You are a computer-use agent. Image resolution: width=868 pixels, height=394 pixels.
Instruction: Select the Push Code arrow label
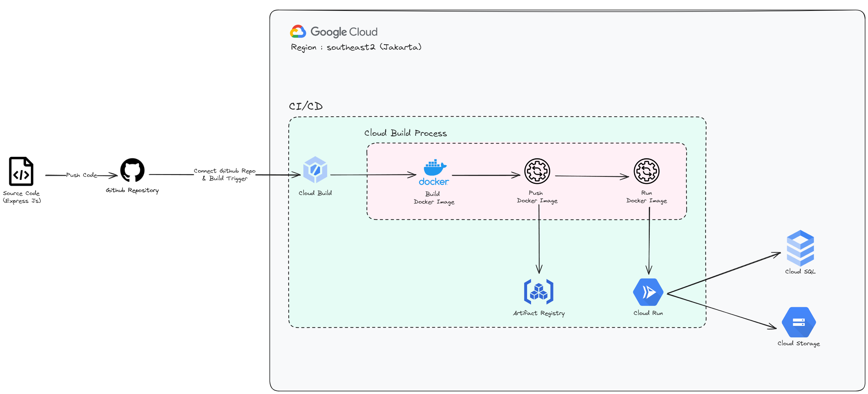pos(81,175)
